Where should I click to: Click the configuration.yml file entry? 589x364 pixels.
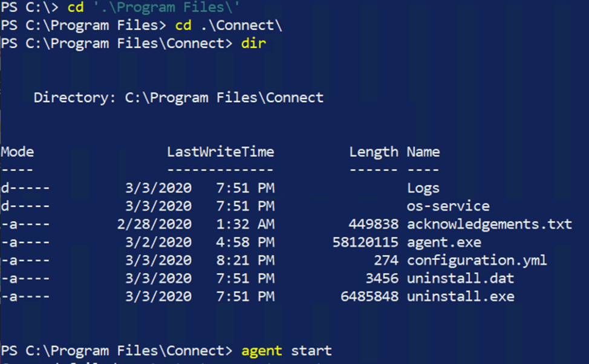pos(477,261)
